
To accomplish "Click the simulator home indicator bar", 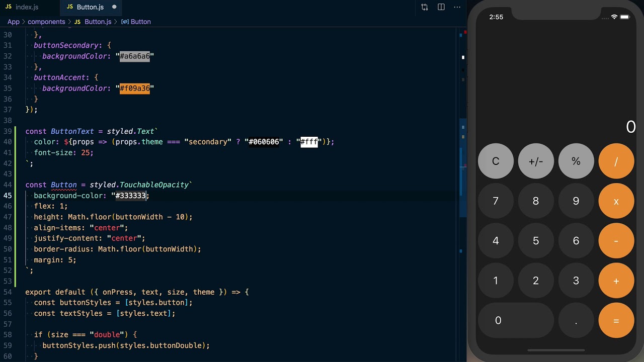I will pyautogui.click(x=556, y=350).
